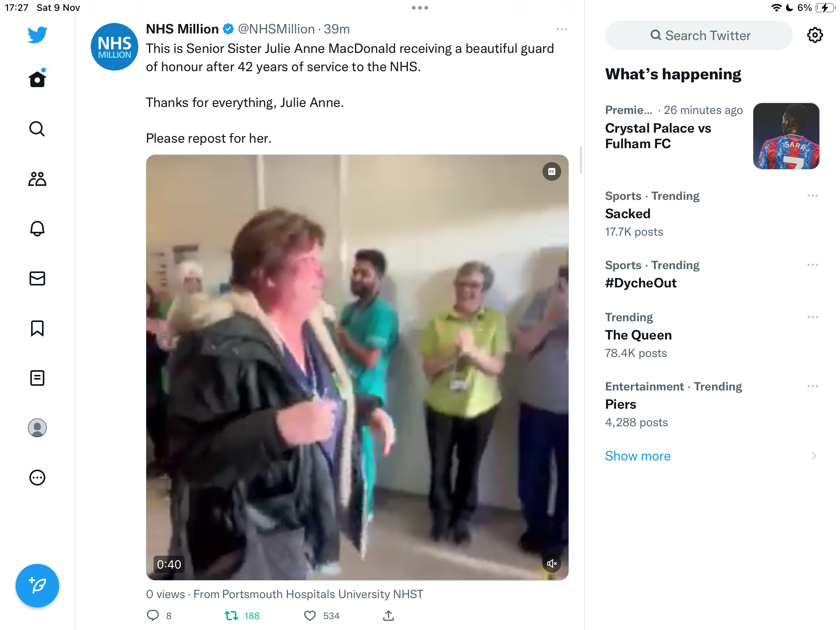Open the More circle menu in sidebar
Image resolution: width=840 pixels, height=630 pixels.
point(37,478)
